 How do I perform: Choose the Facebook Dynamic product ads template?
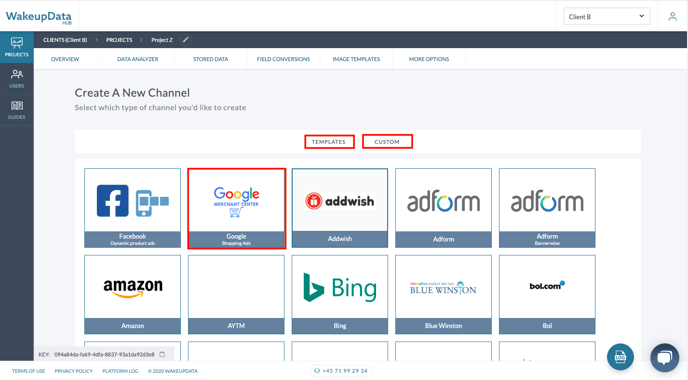pyautogui.click(x=133, y=208)
